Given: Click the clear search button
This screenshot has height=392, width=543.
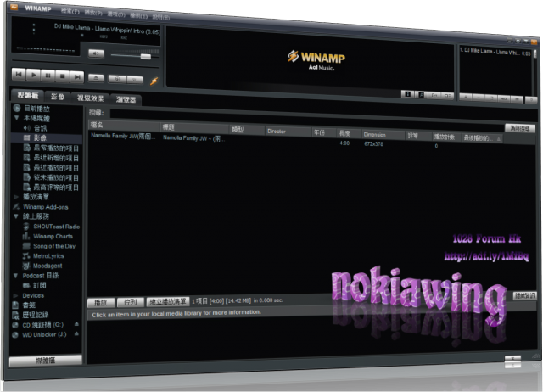Looking at the screenshot, I should pyautogui.click(x=519, y=128).
